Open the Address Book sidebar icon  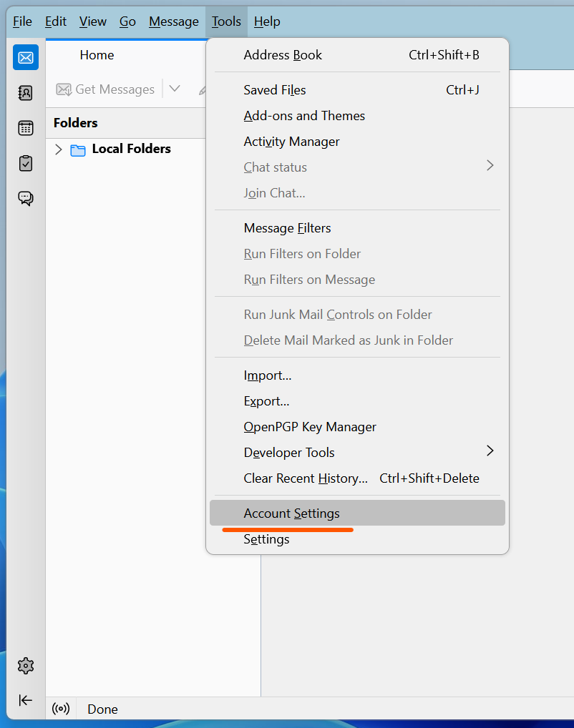(26, 93)
